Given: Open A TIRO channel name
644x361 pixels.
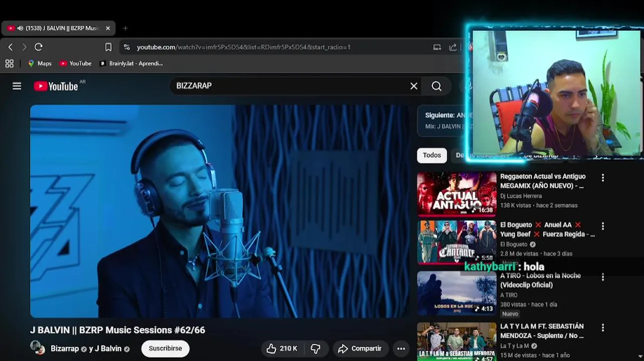Looking at the screenshot, I should [509, 295].
